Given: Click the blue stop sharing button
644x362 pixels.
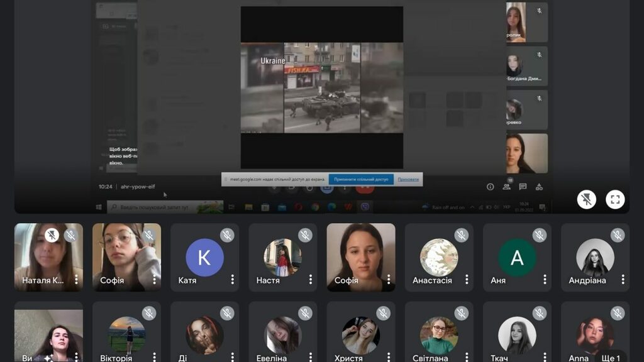Looking at the screenshot, I should point(360,179).
